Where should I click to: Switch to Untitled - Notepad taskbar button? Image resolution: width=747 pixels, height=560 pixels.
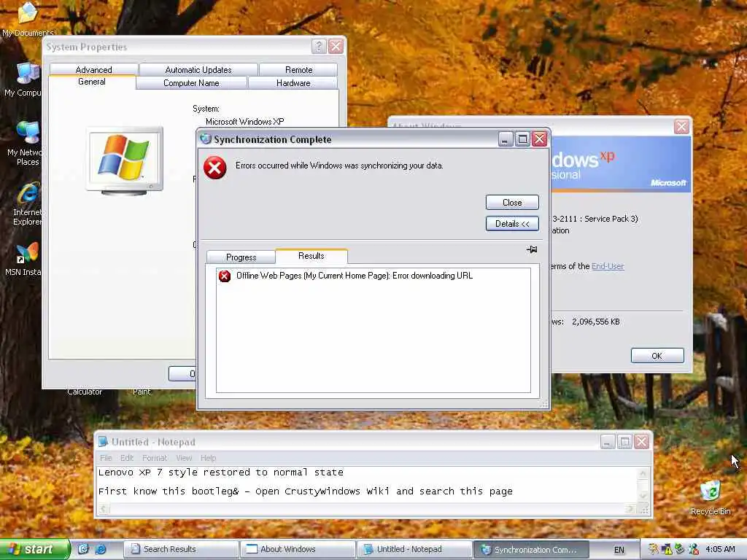coord(414,549)
